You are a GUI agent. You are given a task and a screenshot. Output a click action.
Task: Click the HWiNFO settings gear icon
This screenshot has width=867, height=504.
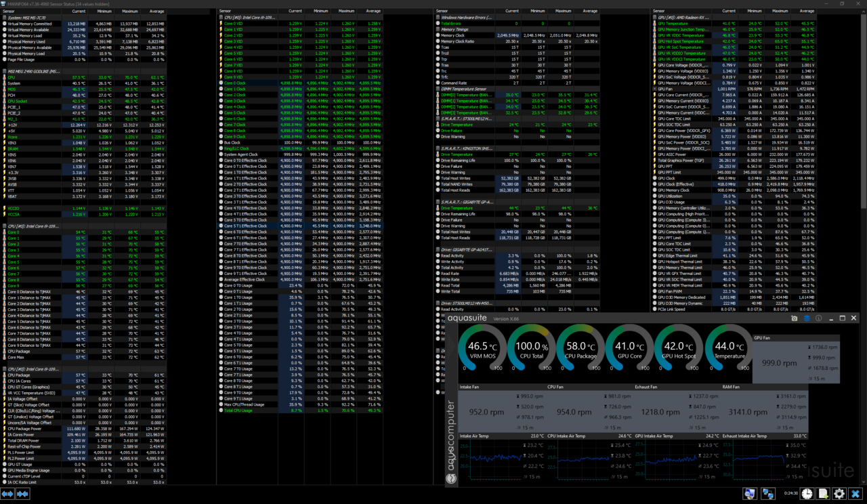pyautogui.click(x=839, y=494)
